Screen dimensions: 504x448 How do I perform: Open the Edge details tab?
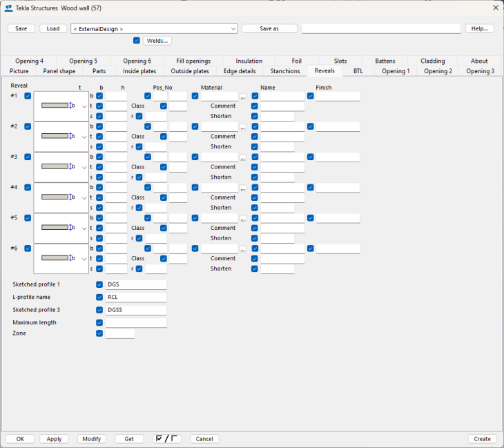click(x=240, y=71)
